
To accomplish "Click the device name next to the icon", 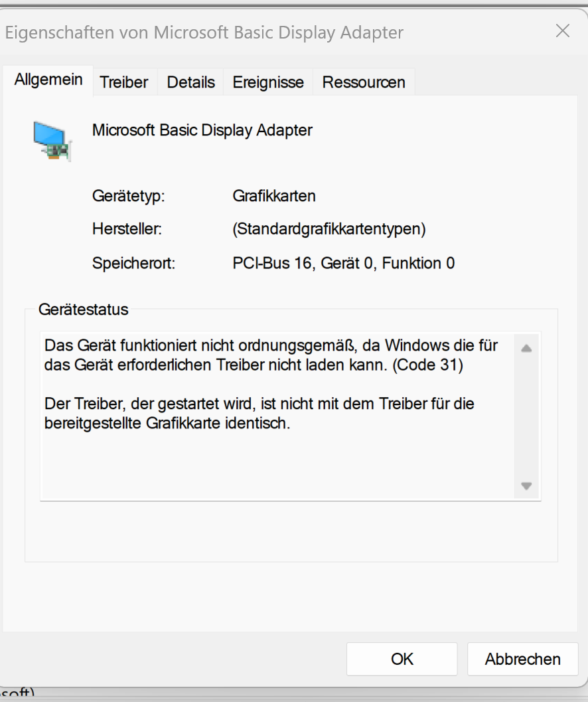I will click(x=202, y=130).
